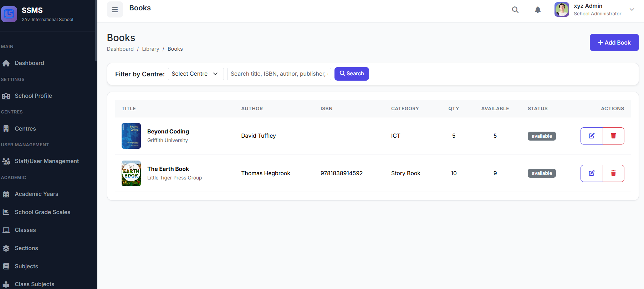Click xyz Admin user name

click(588, 6)
